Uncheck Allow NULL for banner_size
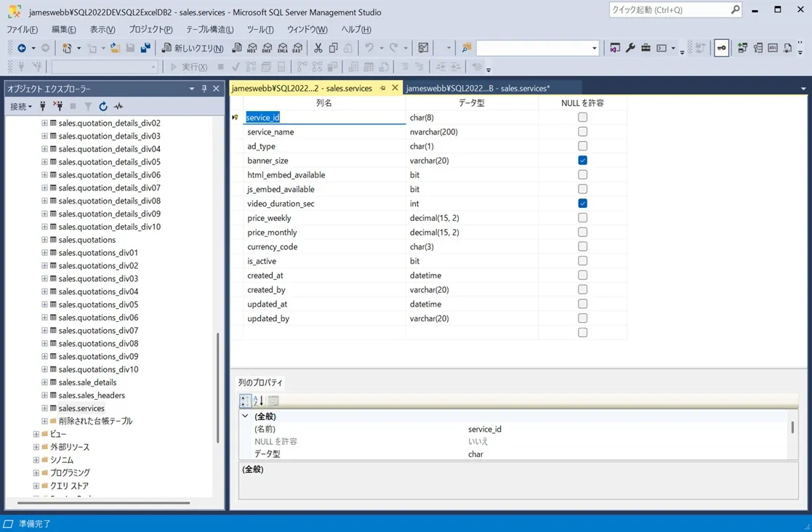812x532 pixels. [x=582, y=161]
